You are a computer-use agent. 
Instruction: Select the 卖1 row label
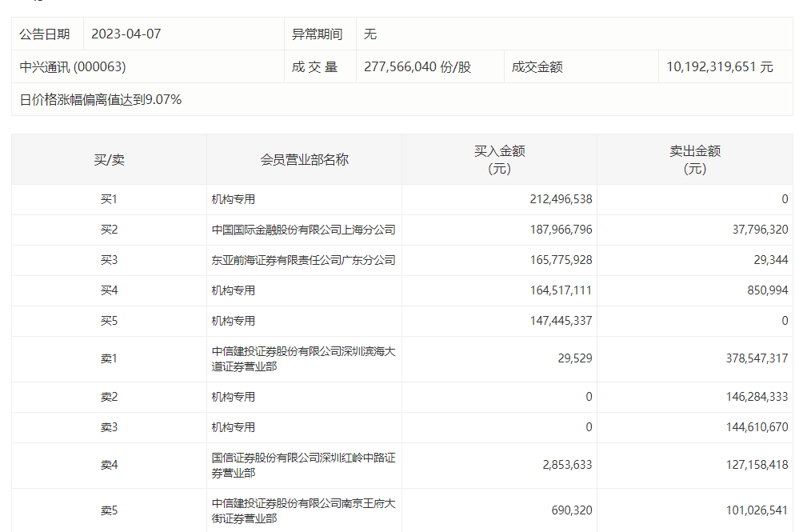109,358
